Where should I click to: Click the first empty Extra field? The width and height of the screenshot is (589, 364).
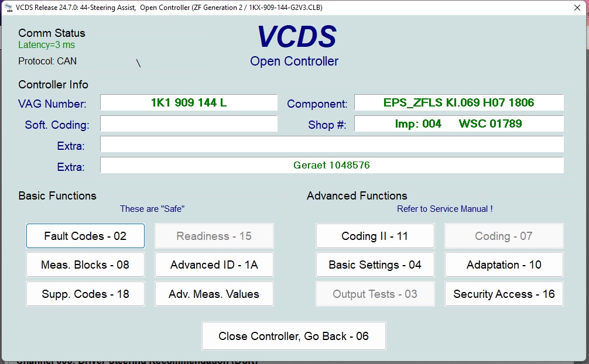coord(332,144)
